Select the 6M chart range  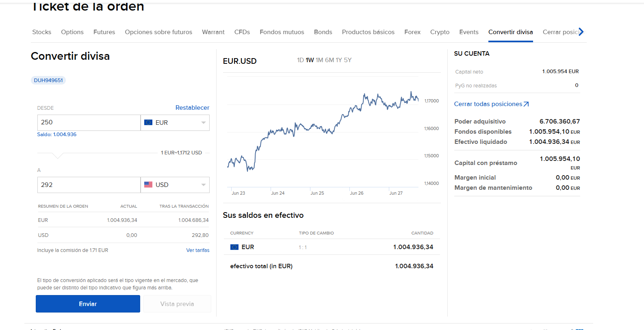(330, 60)
